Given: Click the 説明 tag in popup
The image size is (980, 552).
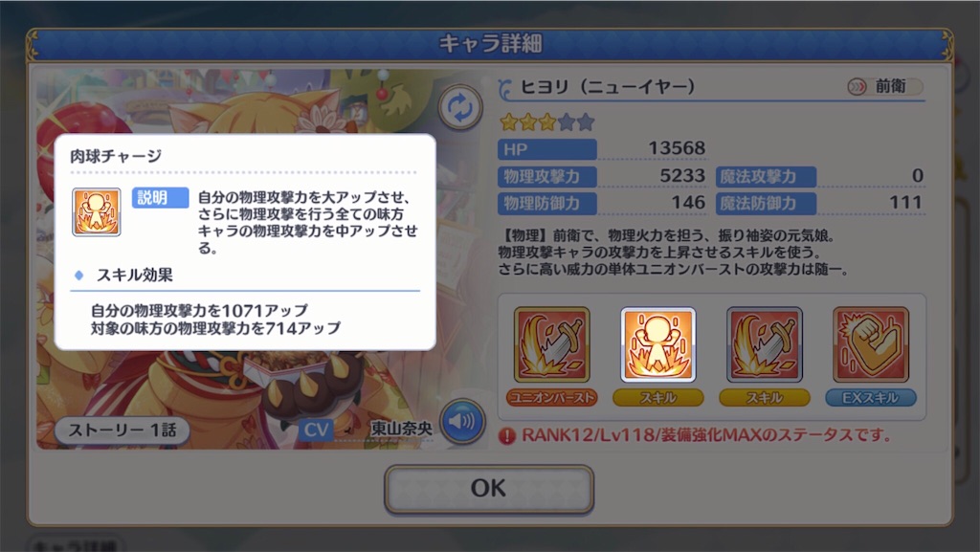Looking at the screenshot, I should point(161,198).
